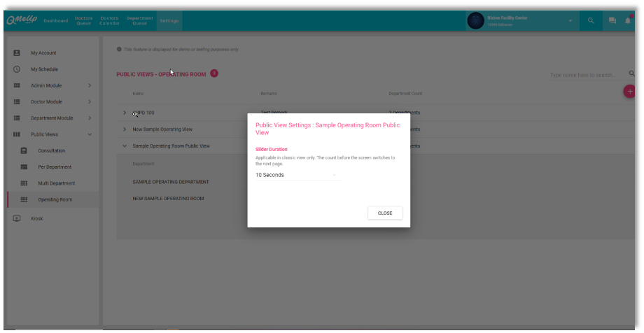Click the pink add button
644x333 pixels.
[629, 91]
